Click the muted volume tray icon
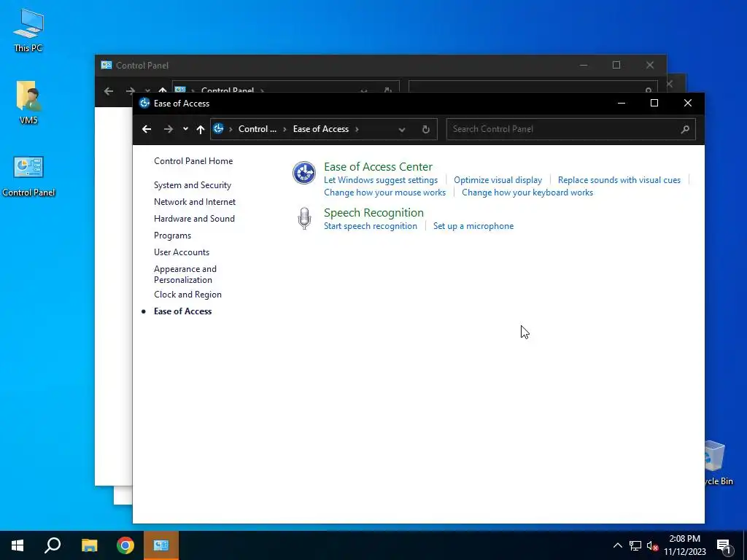747x560 pixels. point(652,545)
